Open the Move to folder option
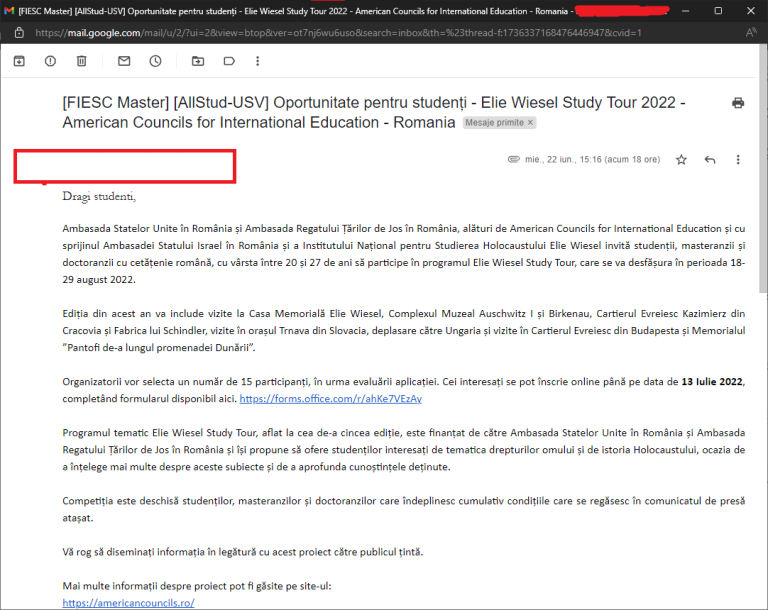This screenshot has width=768, height=610. point(198,61)
